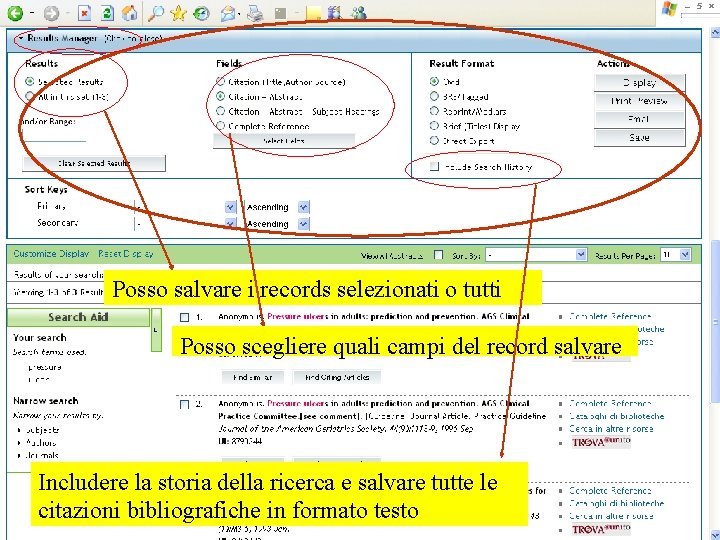Click the Messenger people toolbar icon
This screenshot has height=540, width=720.
tap(359, 13)
